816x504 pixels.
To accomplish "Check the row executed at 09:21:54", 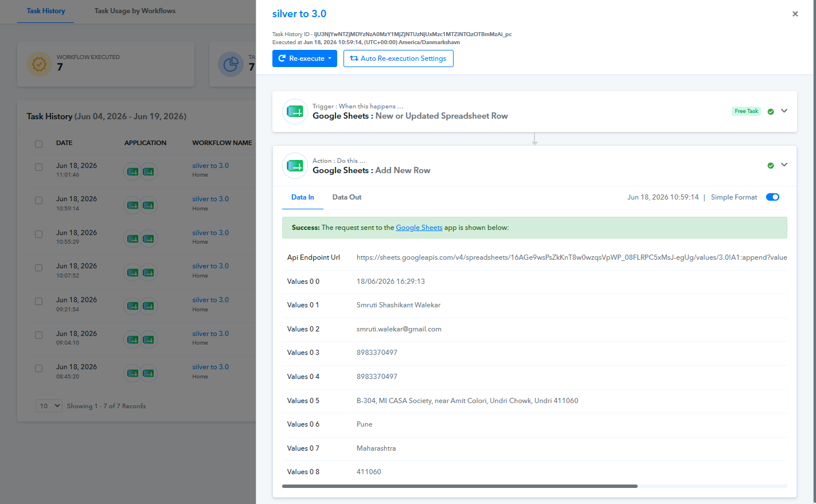I will click(39, 301).
